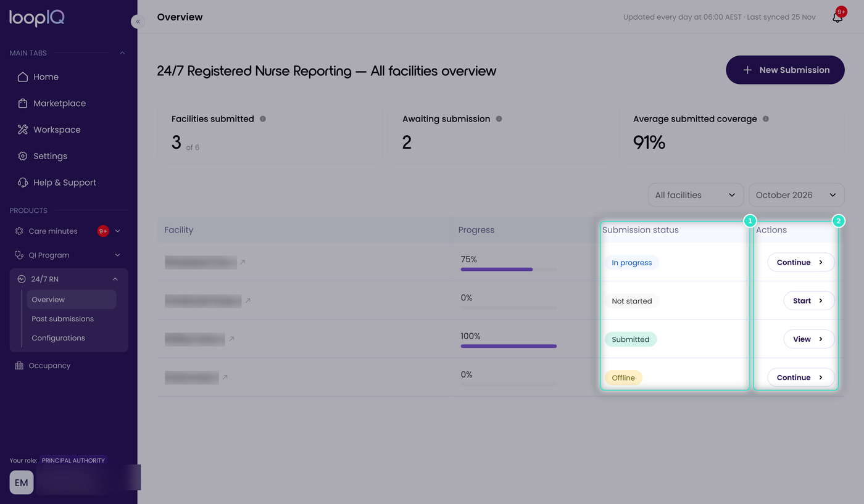Viewport: 864px width, 504px height.
Task: Click the EM user avatar
Action: 22,482
